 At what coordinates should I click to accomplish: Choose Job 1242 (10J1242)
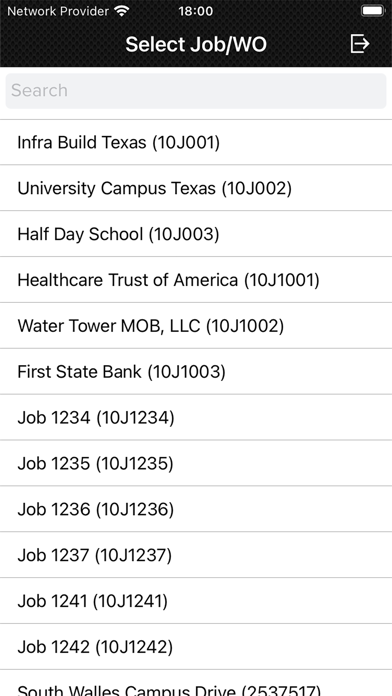coord(196,647)
